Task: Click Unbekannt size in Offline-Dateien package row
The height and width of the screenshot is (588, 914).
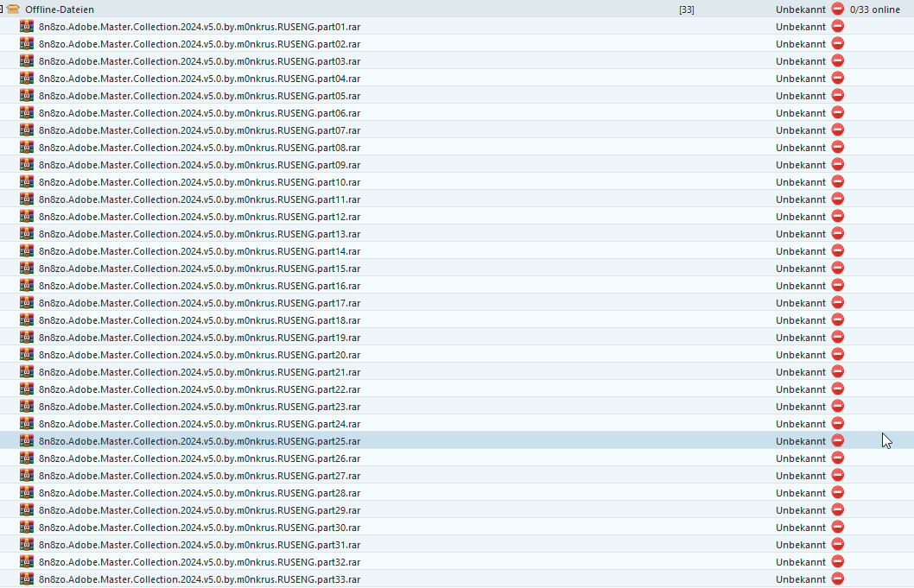Action: [x=800, y=9]
